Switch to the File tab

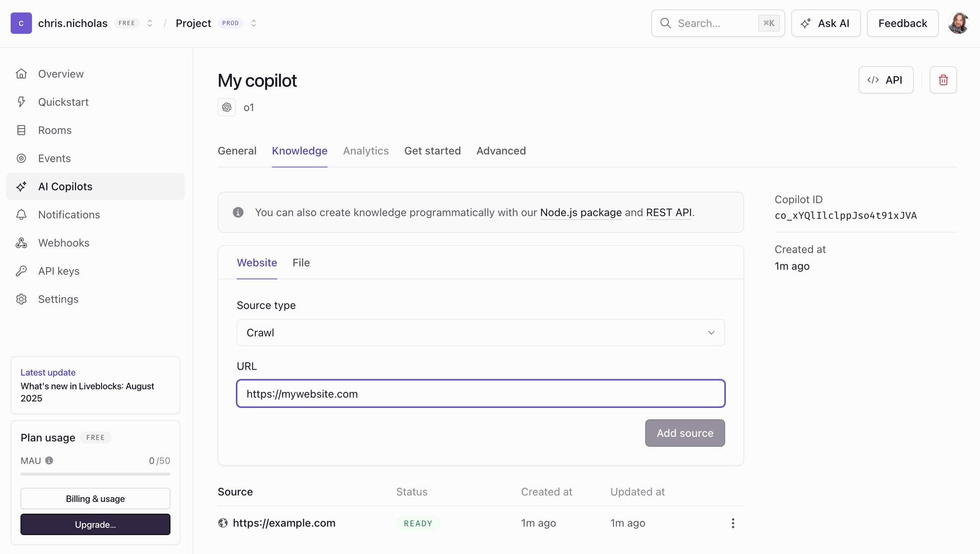click(301, 262)
